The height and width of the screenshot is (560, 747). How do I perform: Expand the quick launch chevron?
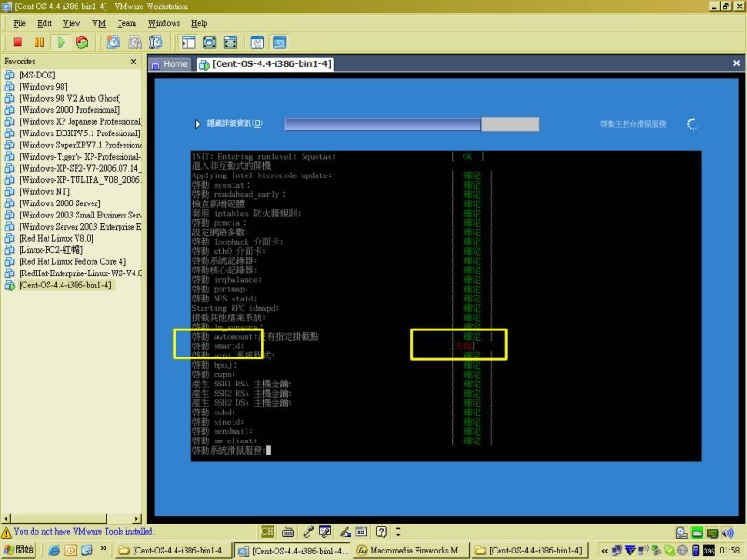[103, 549]
